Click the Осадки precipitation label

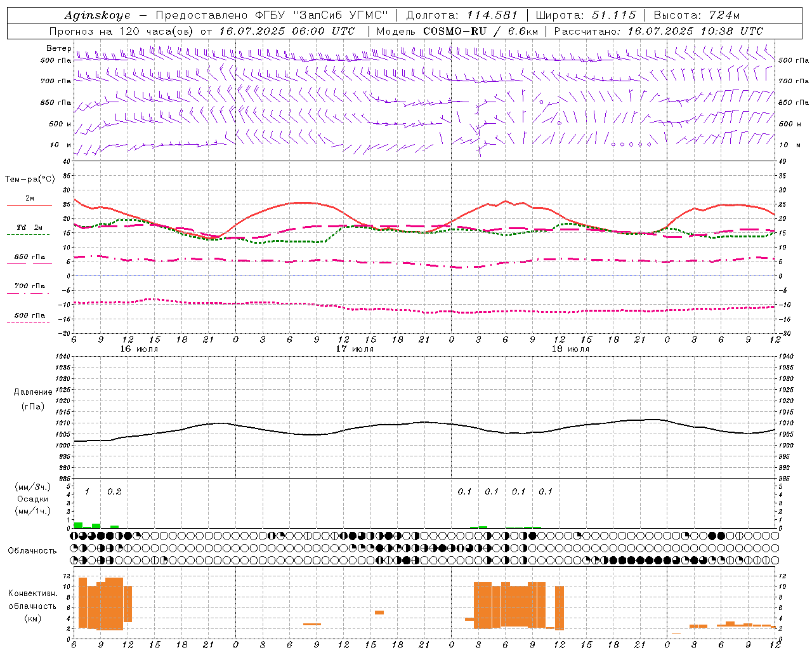[32, 499]
